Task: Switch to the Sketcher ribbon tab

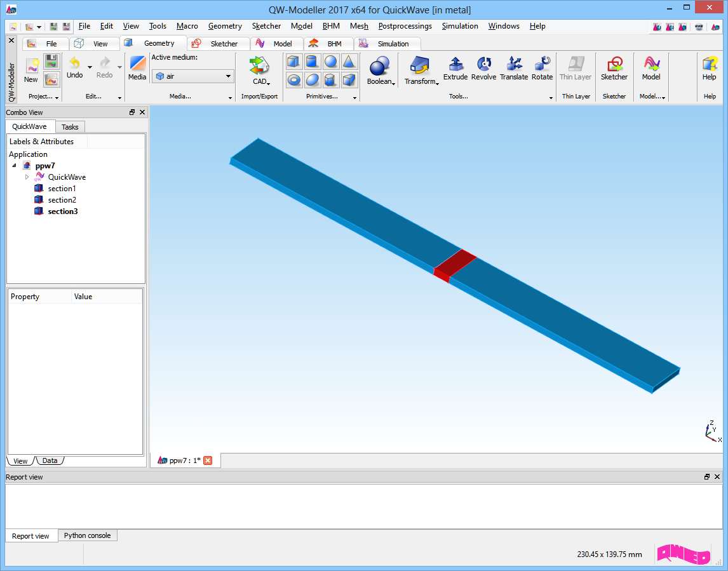Action: pos(219,44)
